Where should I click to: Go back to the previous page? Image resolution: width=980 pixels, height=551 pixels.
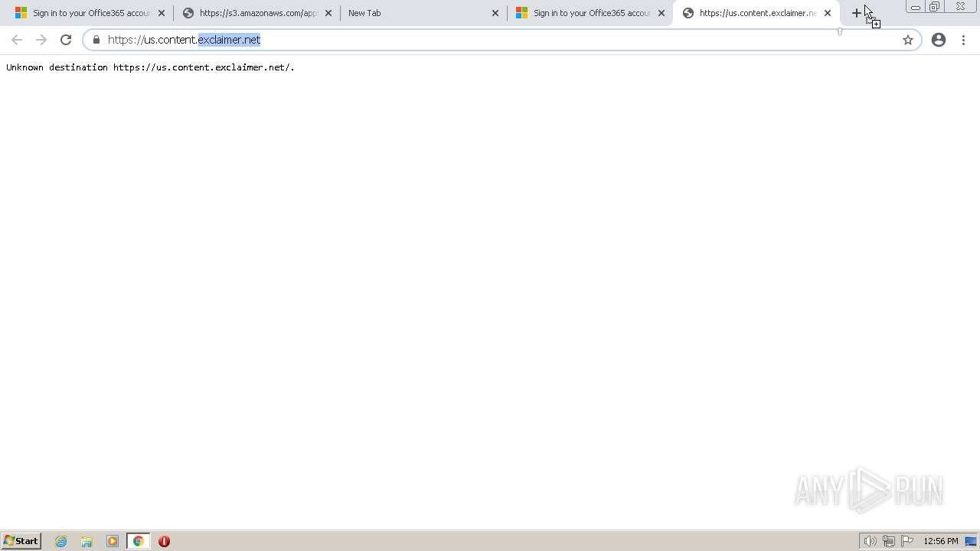click(x=17, y=40)
